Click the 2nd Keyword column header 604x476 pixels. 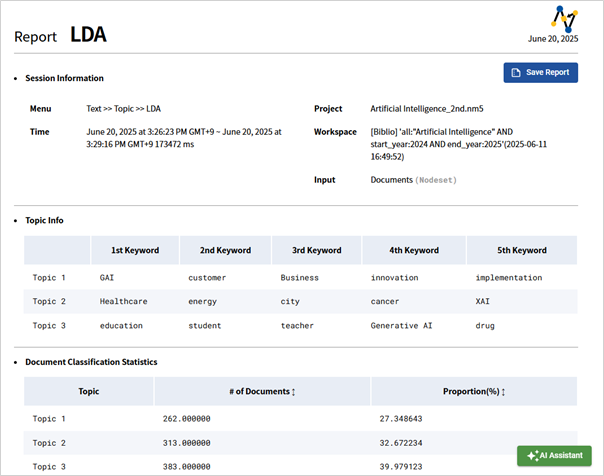point(225,250)
